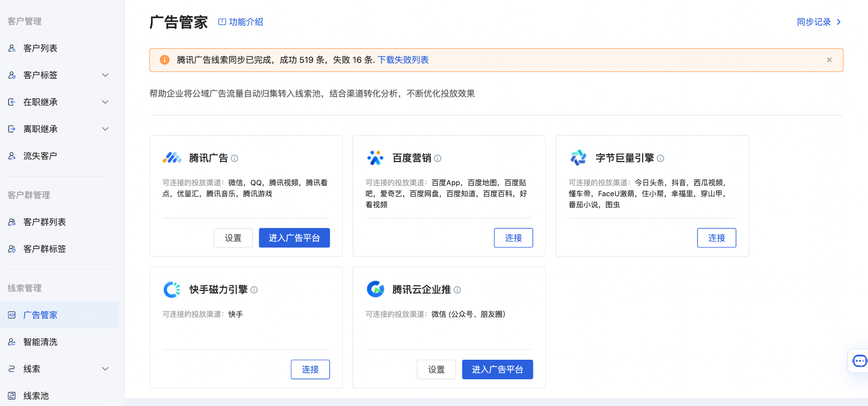Expand the 离职继承 submenu chevron
868x406 pixels.
[x=105, y=129]
